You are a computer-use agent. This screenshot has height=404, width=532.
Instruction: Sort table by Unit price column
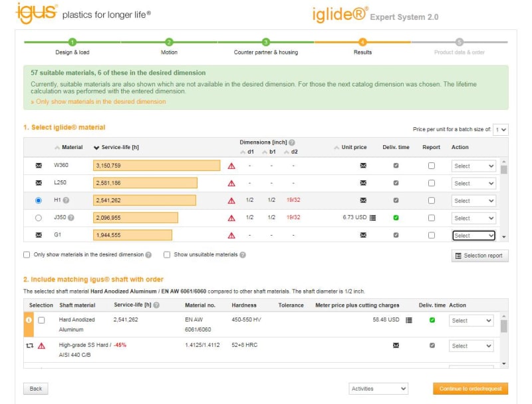[x=350, y=147]
